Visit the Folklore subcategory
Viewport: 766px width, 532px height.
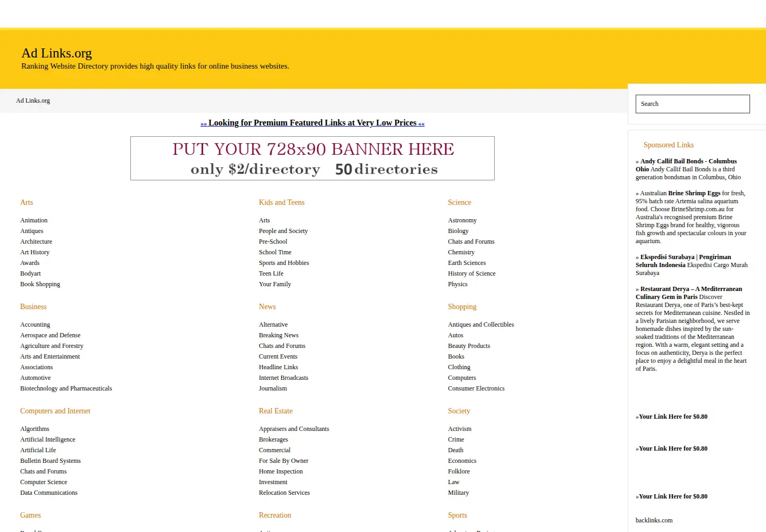(459, 471)
